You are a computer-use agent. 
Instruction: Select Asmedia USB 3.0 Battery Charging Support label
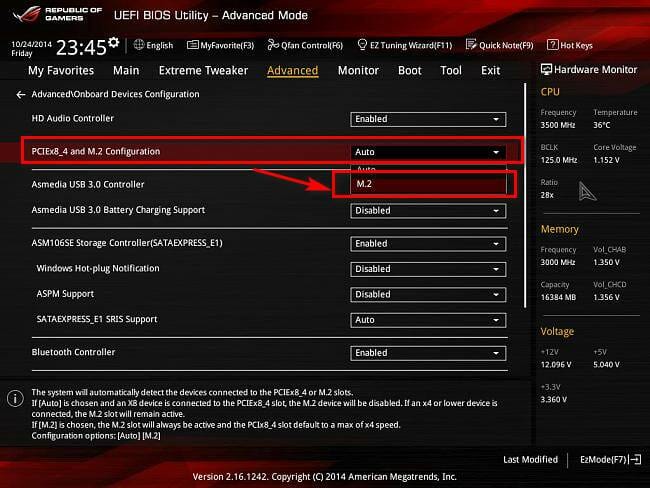[x=118, y=210]
